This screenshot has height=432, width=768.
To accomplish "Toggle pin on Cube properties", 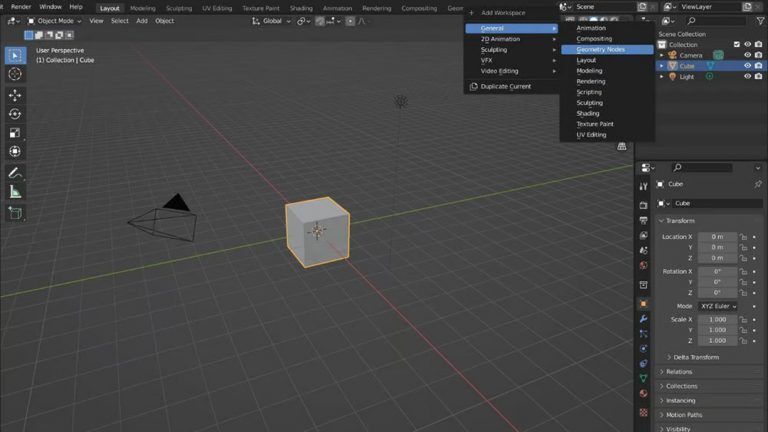I will (758, 184).
